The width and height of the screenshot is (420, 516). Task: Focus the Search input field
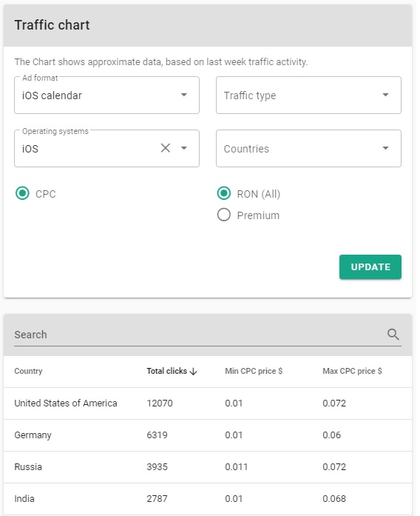point(199,335)
